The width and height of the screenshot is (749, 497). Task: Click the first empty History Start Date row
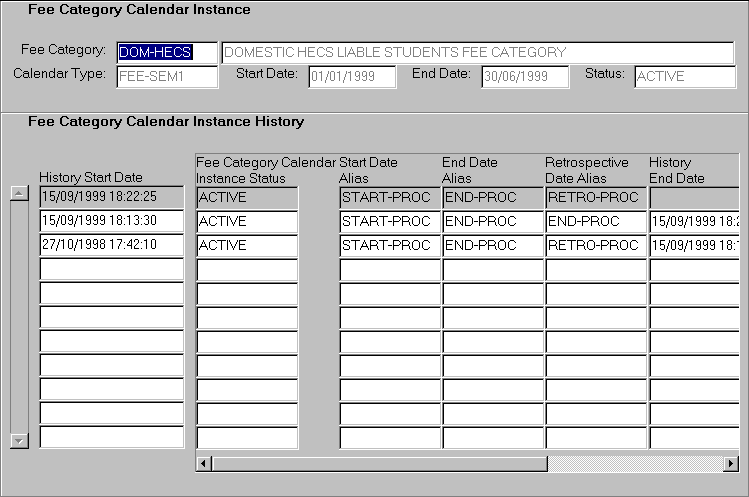point(112,269)
